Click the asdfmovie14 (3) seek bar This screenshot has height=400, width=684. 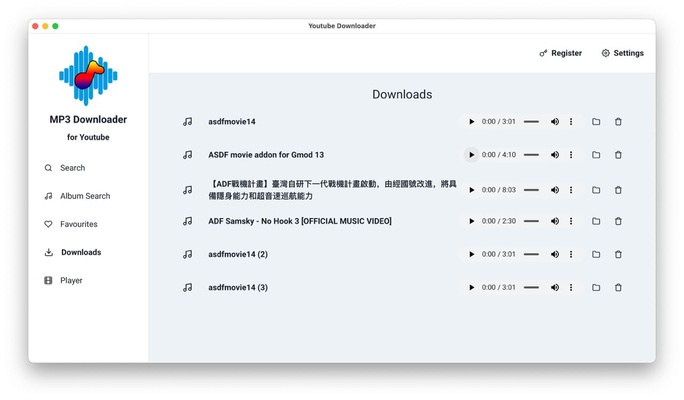point(531,287)
